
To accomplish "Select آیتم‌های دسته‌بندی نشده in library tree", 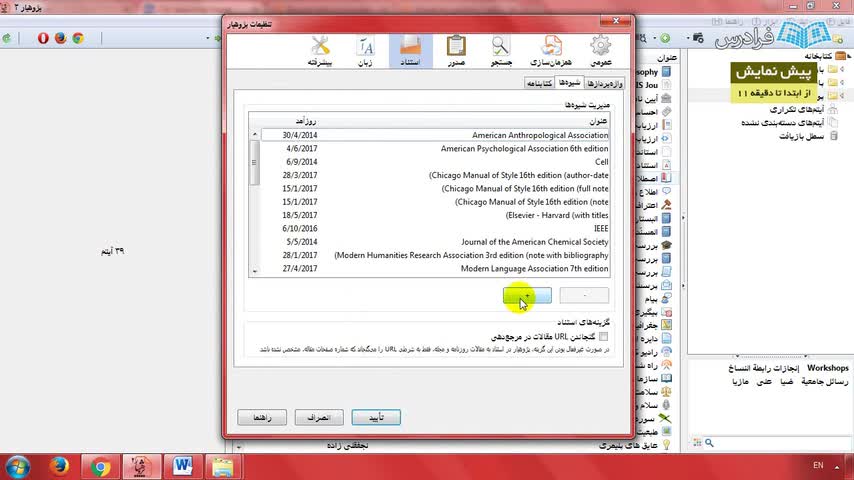I will coord(783,123).
